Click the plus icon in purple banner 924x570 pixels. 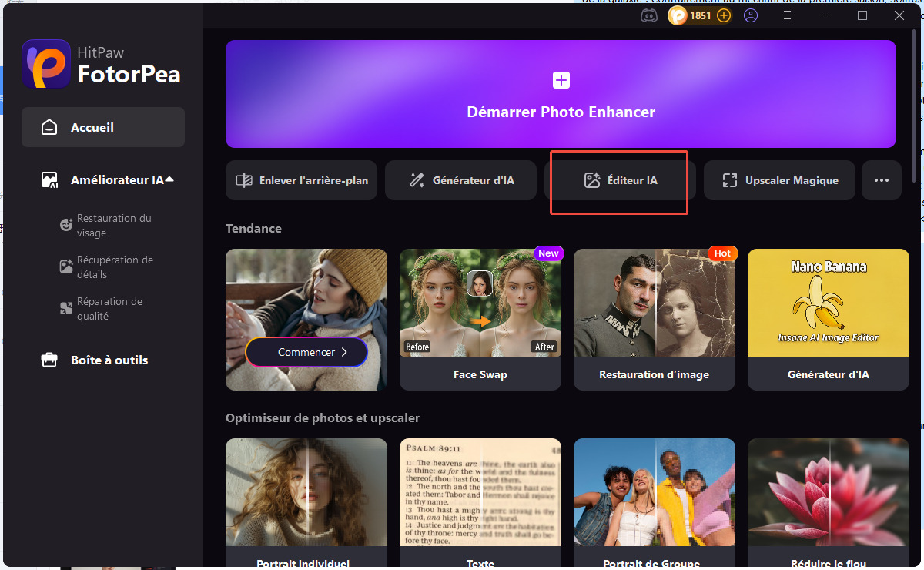click(561, 80)
